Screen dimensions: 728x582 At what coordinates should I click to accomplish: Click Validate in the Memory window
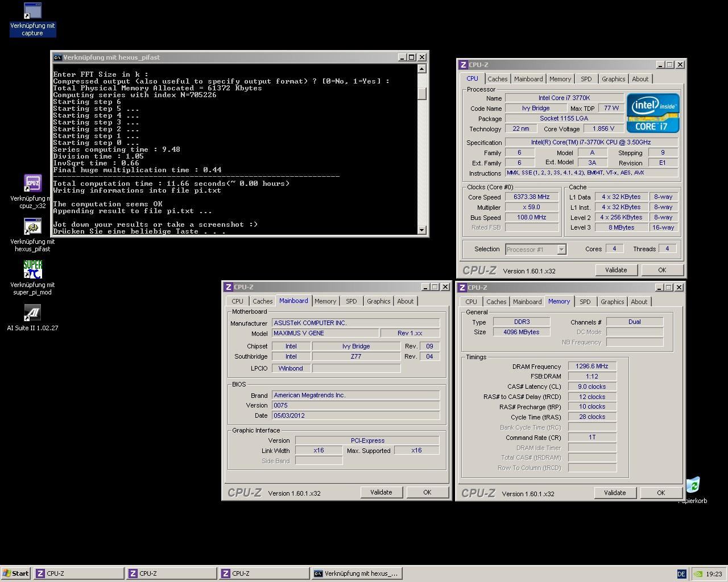pyautogui.click(x=615, y=493)
